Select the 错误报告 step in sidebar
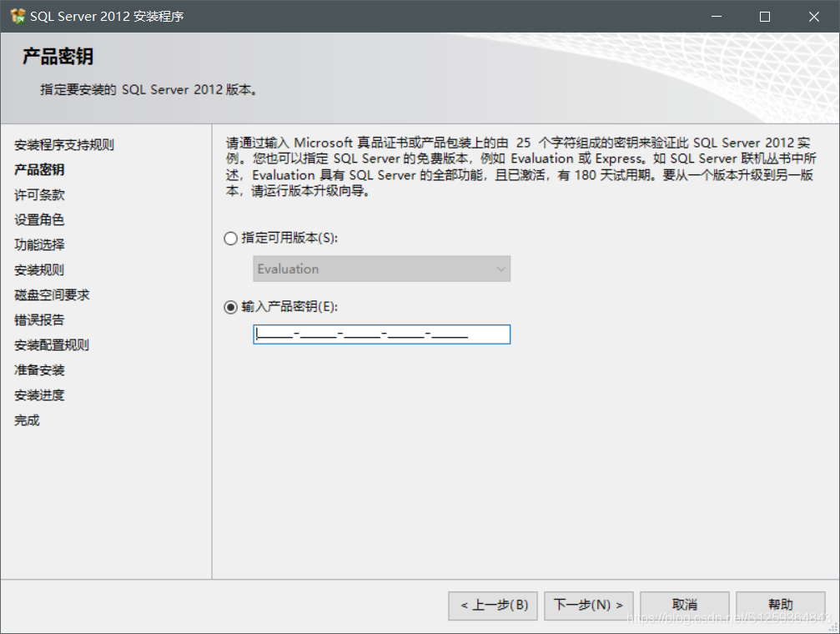 click(39, 320)
